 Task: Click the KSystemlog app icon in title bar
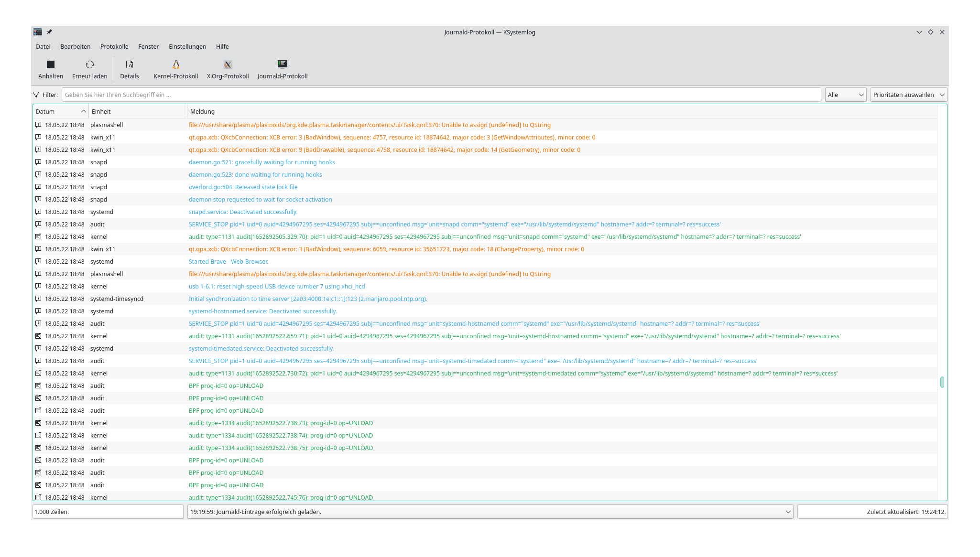coord(38,32)
